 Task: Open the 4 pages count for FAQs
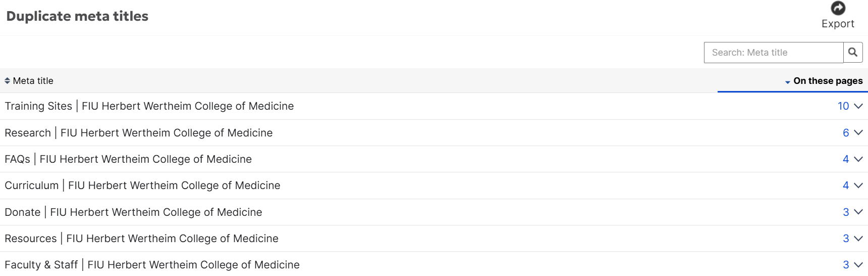[x=846, y=159]
